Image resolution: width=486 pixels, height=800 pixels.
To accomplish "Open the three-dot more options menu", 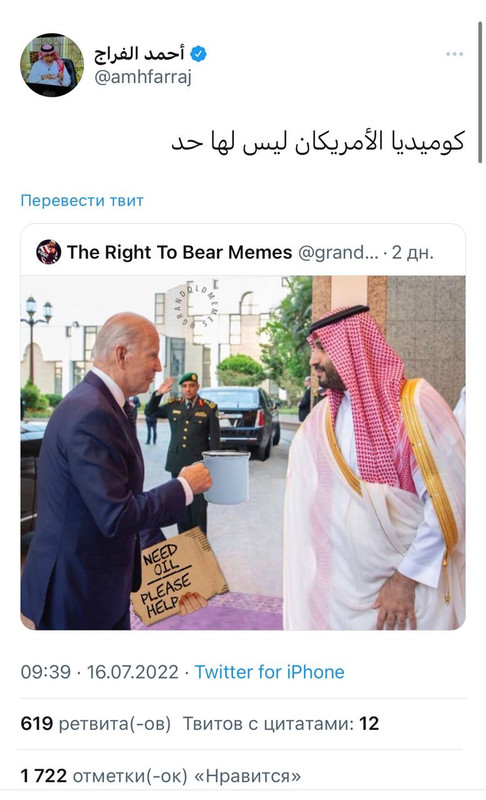I will (454, 54).
